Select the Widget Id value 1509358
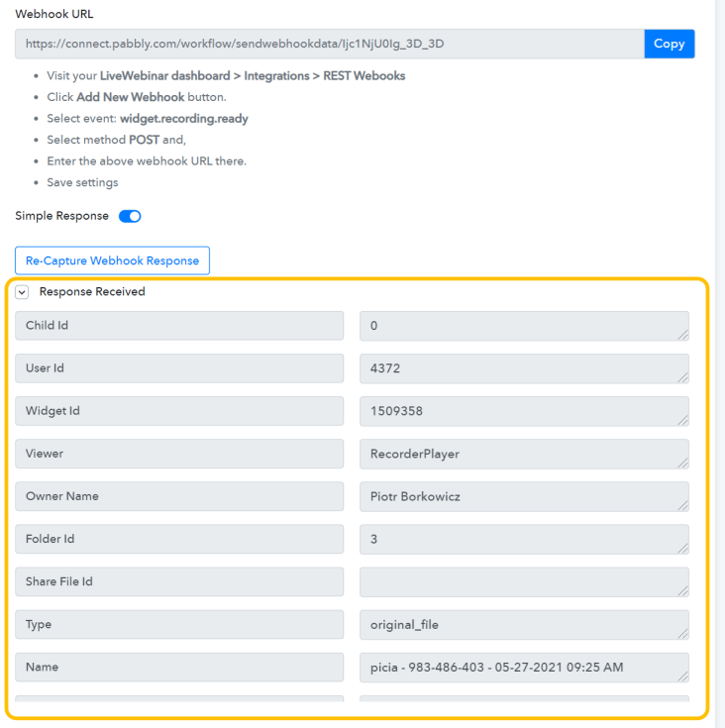 click(523, 411)
